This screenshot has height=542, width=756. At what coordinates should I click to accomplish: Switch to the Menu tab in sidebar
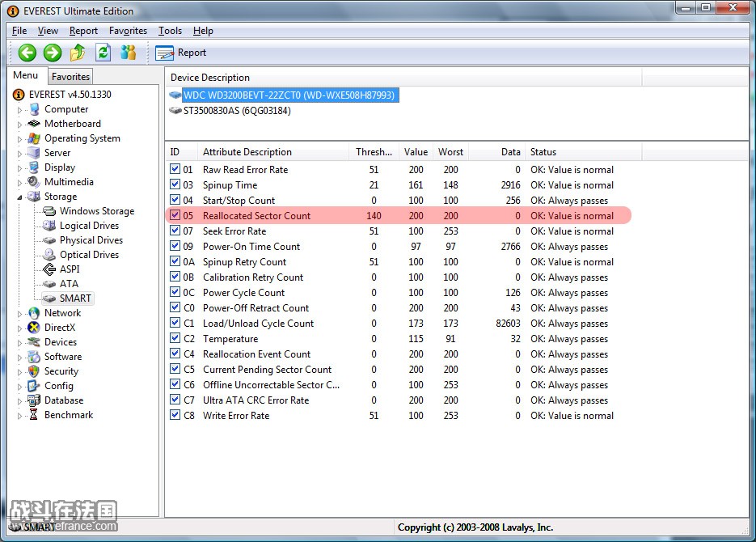coord(26,75)
